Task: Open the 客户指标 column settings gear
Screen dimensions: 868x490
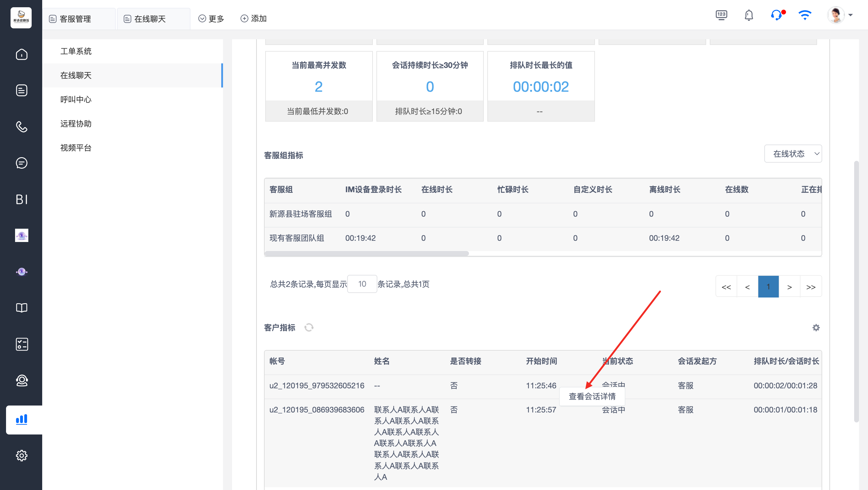Action: (816, 327)
